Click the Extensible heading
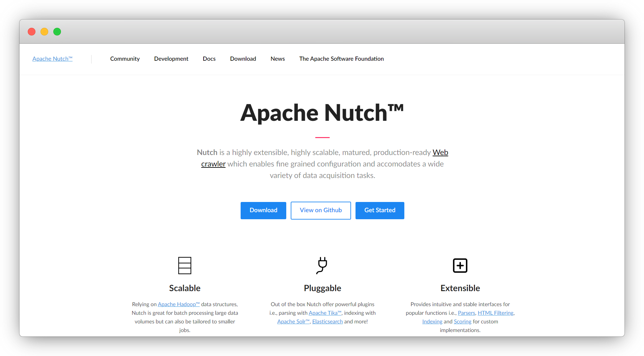 point(460,288)
